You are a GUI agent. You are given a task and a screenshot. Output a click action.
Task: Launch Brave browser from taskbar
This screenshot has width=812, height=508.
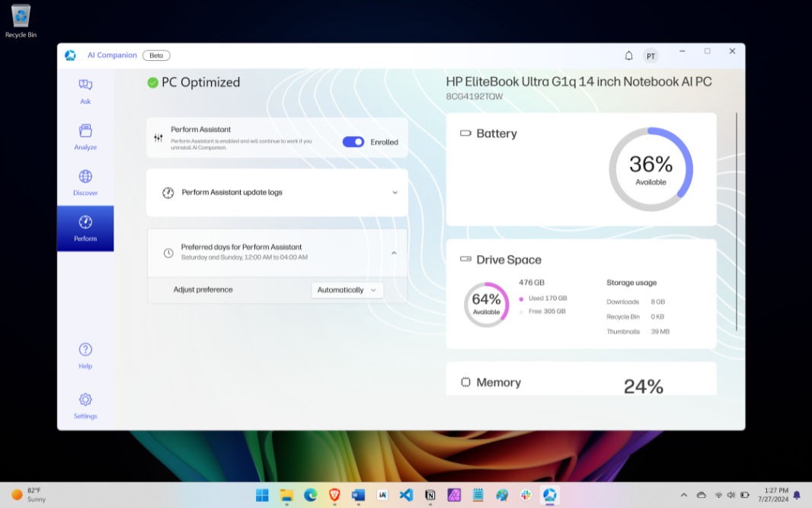coord(334,496)
